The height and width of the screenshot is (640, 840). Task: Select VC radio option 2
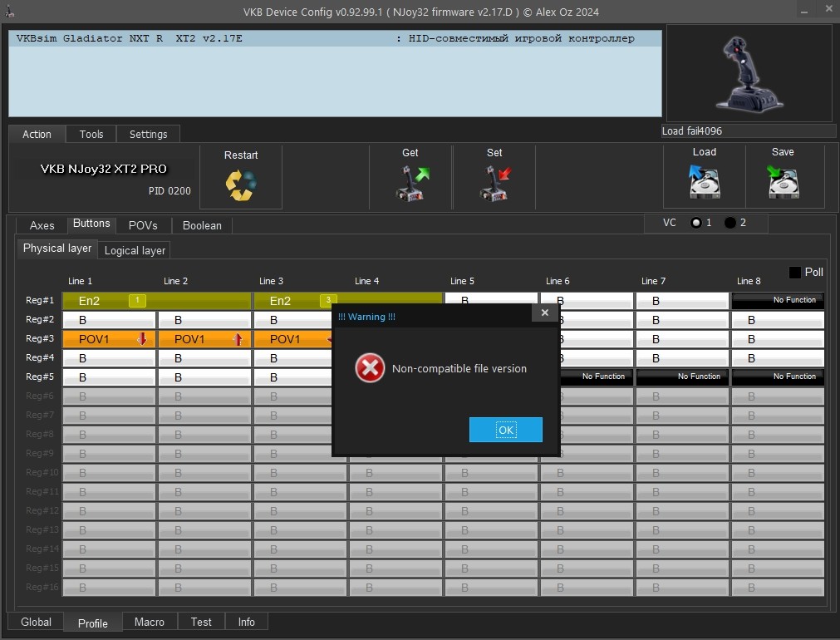tap(729, 223)
